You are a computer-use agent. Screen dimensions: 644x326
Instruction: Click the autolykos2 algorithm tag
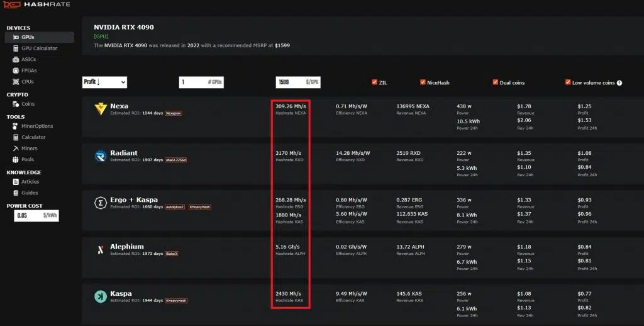(x=175, y=207)
